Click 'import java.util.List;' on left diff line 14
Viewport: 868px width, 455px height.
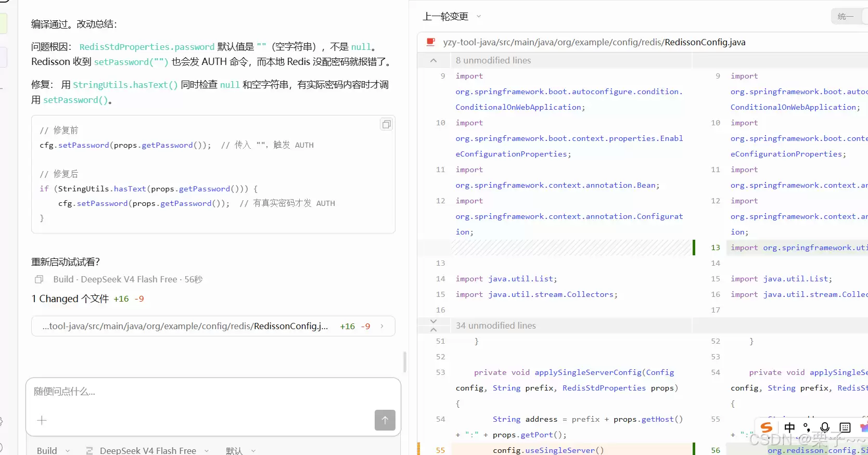pos(506,279)
